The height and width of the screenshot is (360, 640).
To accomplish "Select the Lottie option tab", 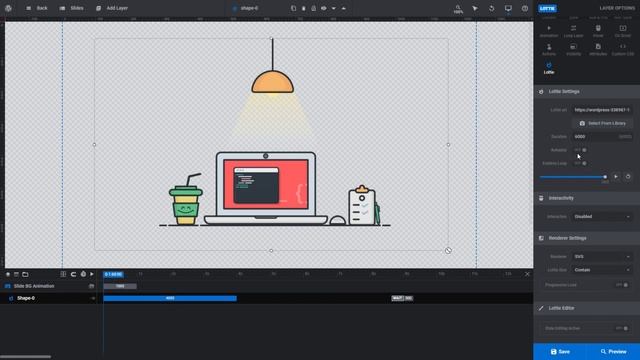I will 549,68.
